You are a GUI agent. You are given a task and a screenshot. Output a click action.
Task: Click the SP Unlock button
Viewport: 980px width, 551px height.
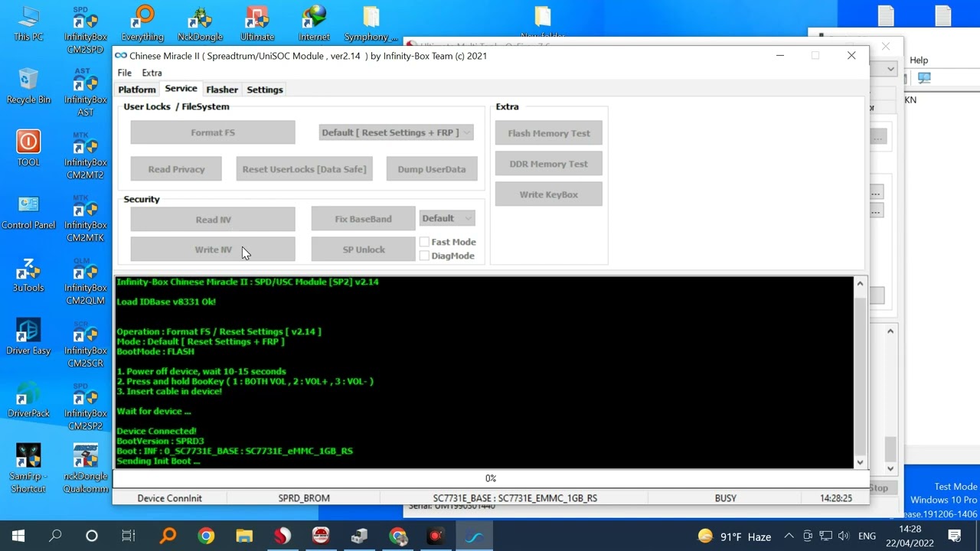363,249
